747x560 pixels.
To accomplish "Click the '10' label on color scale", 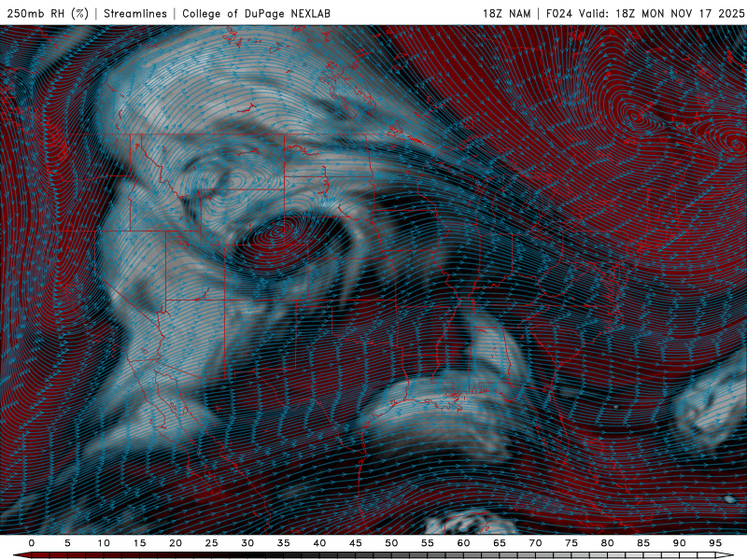I will click(104, 543).
